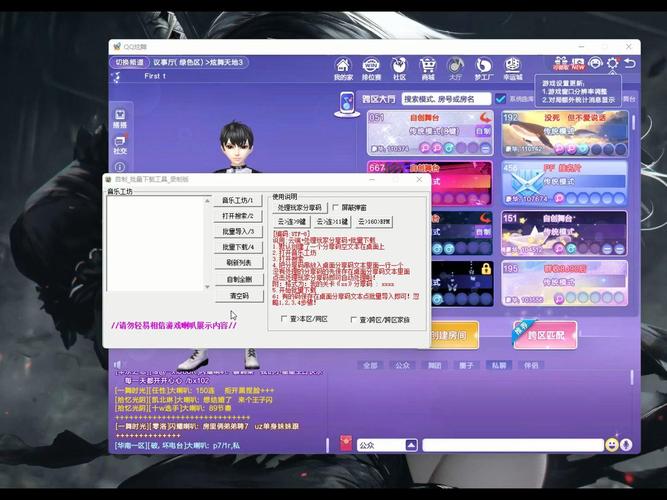Click 跨区匹配 match button
This screenshot has height=500, width=667.
(x=546, y=335)
